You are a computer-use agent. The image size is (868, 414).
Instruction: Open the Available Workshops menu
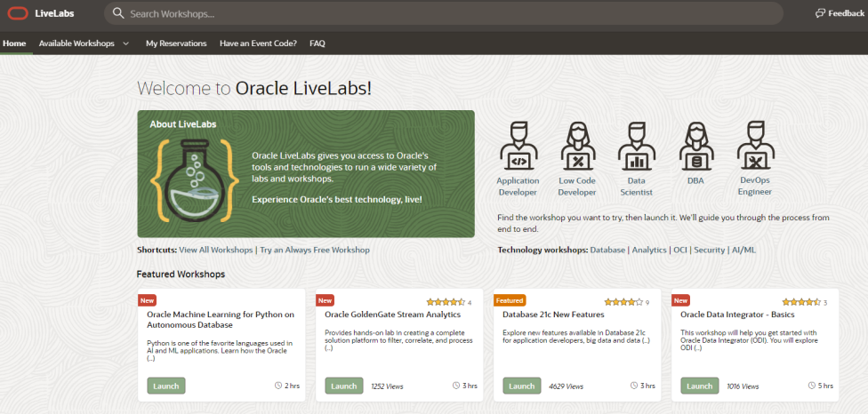pyautogui.click(x=76, y=44)
